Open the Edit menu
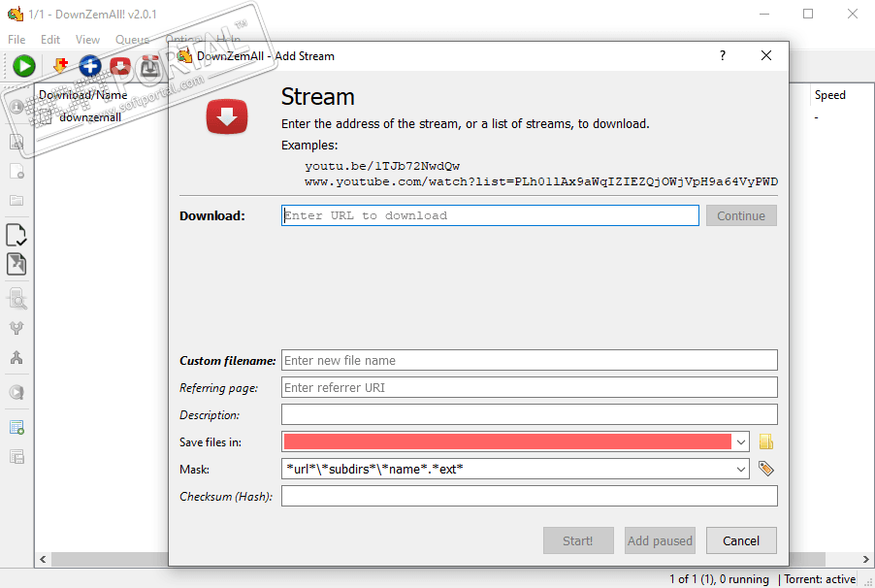Image resolution: width=875 pixels, height=588 pixels. click(50, 40)
